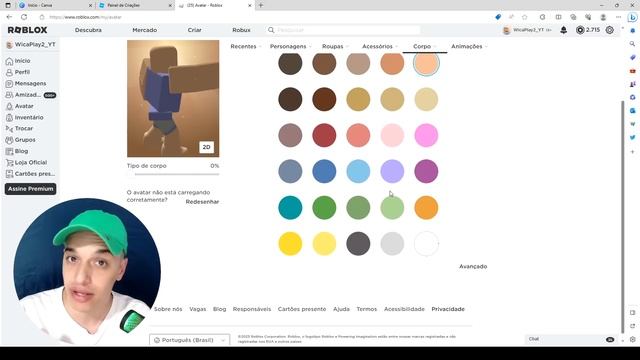This screenshot has height=360, width=640.
Task: Open the Inventário sidebar icon
Action: pos(9,118)
